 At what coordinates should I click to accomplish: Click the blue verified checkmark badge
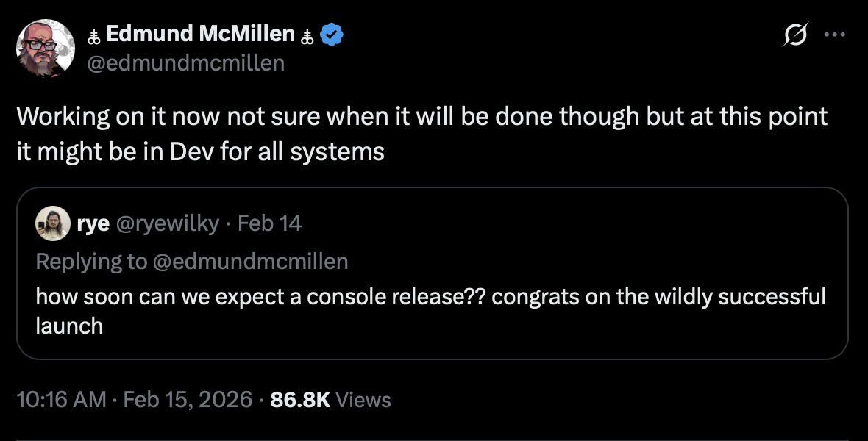click(x=330, y=34)
